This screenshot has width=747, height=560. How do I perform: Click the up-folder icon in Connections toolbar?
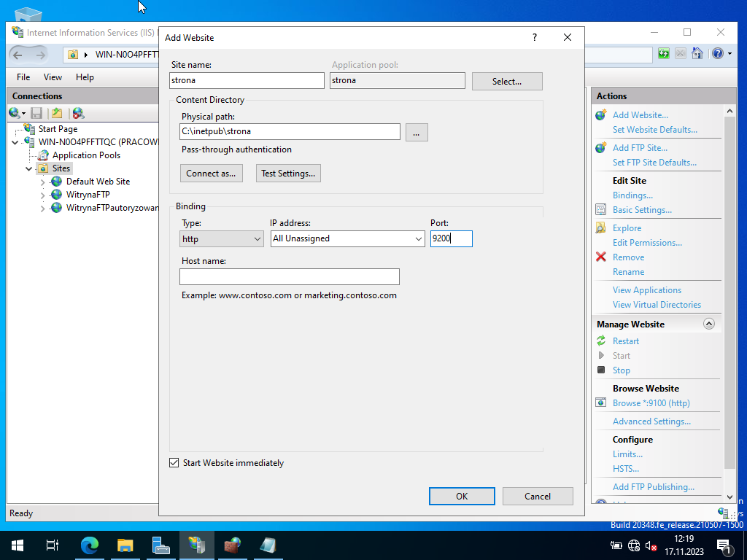coord(57,113)
